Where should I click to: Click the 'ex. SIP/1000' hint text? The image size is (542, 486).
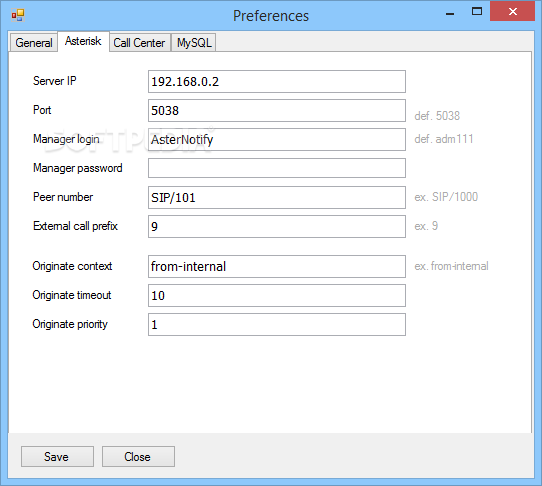pyautogui.click(x=446, y=197)
